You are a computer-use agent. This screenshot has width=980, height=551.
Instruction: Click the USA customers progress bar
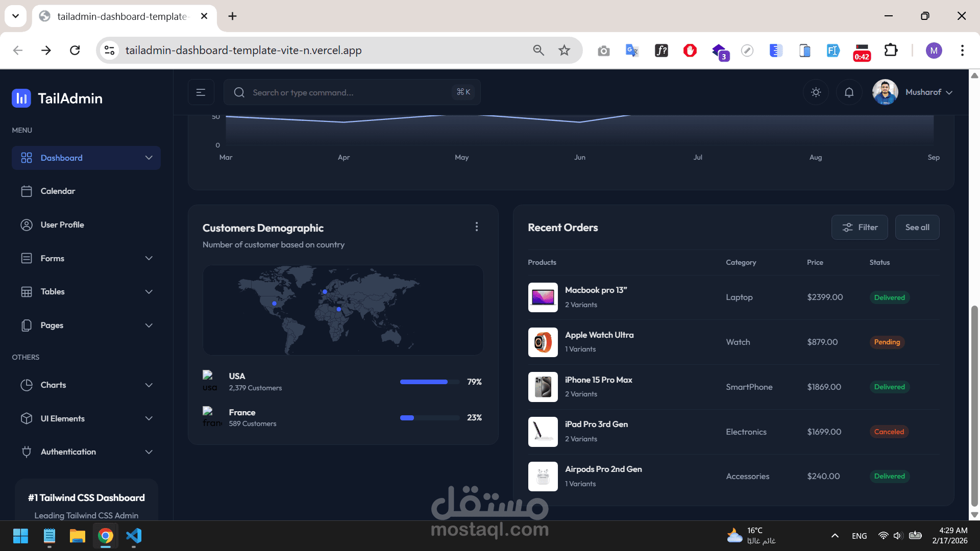pos(429,382)
